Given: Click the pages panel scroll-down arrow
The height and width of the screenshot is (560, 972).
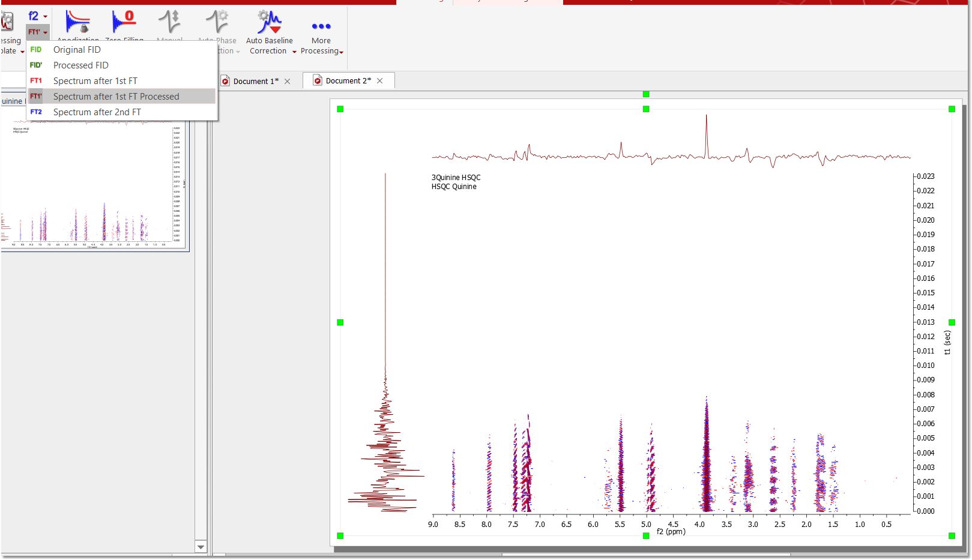Looking at the screenshot, I should (x=201, y=547).
